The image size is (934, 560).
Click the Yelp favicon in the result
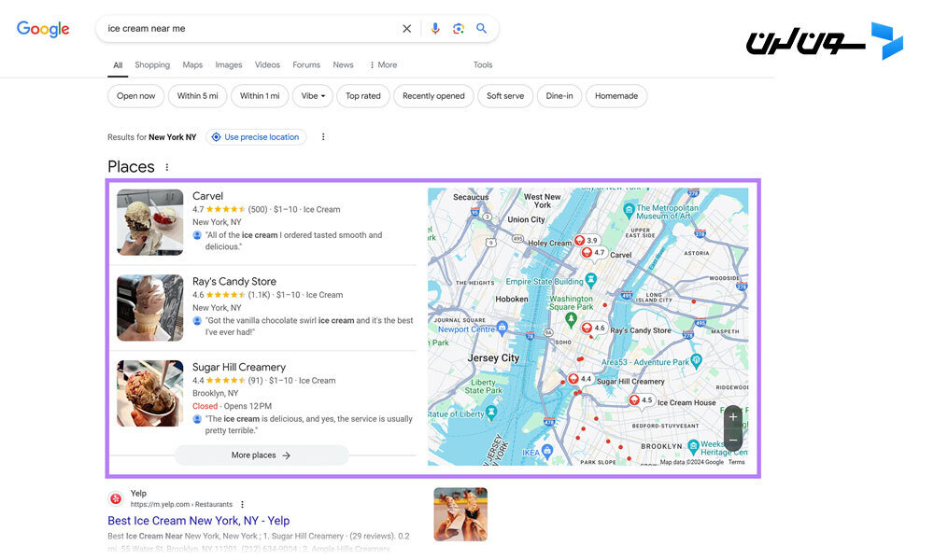coord(116,498)
